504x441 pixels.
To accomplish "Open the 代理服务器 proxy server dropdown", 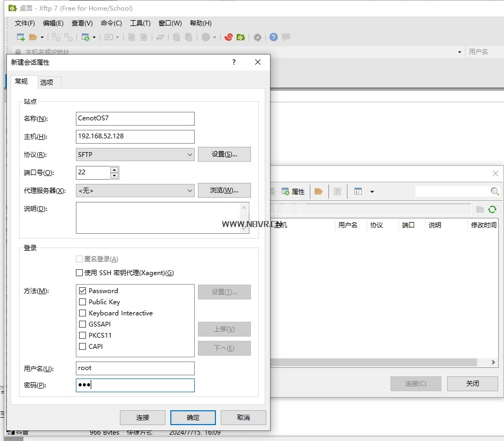I will point(190,191).
